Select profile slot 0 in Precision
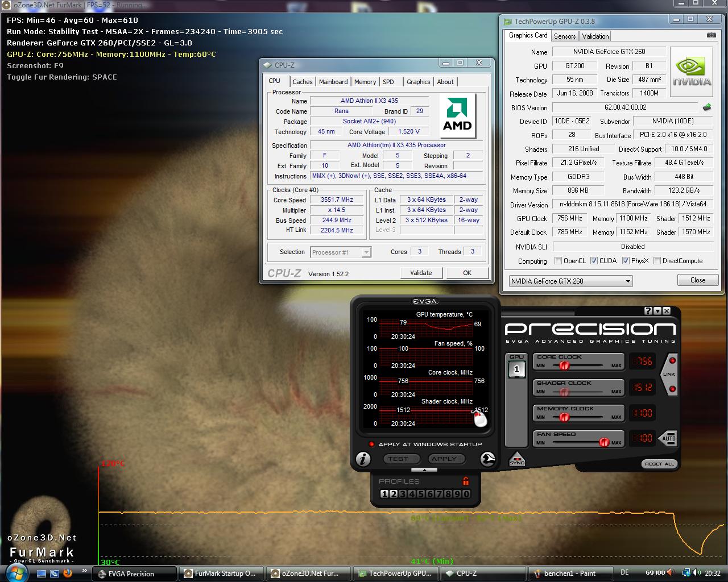 click(x=466, y=494)
